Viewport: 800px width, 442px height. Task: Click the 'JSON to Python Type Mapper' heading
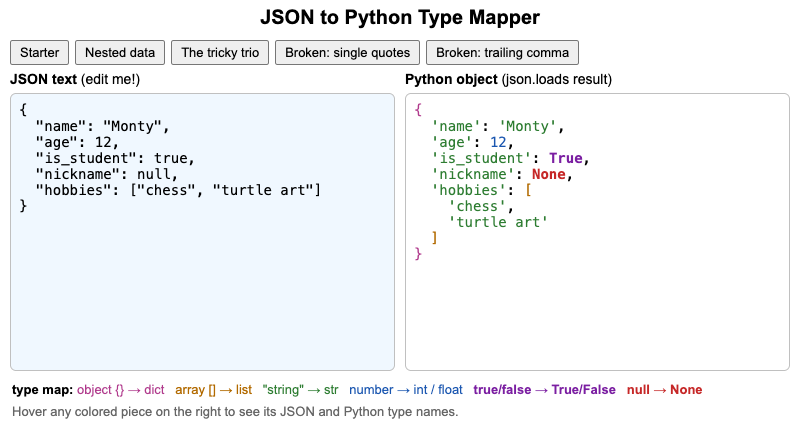[x=400, y=17]
